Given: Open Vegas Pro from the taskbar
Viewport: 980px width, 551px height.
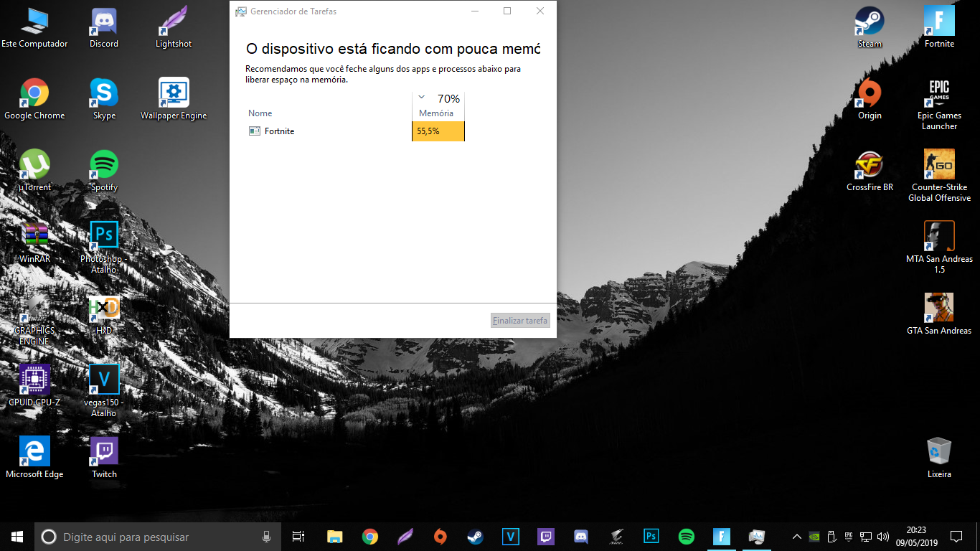Looking at the screenshot, I should 510,537.
